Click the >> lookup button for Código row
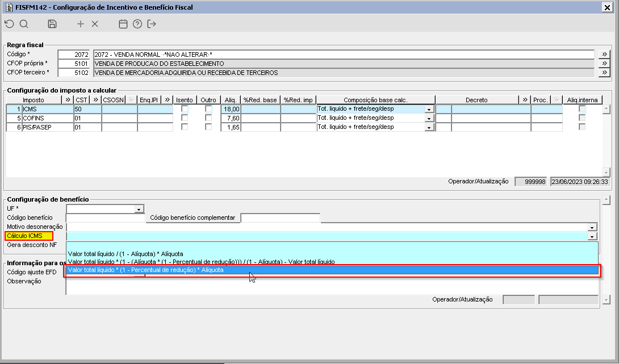Viewport: 619px width, 364px height. click(x=604, y=55)
